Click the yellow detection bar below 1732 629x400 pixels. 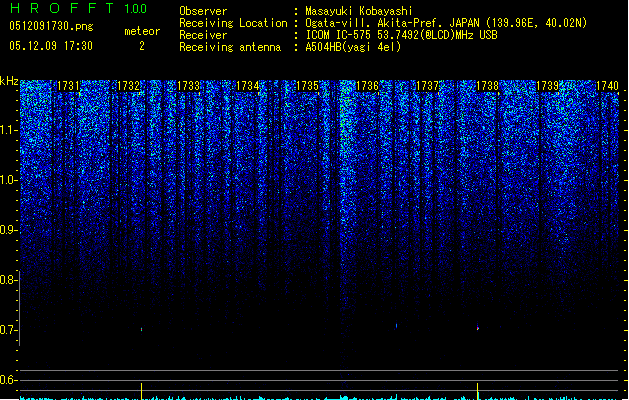click(141, 391)
